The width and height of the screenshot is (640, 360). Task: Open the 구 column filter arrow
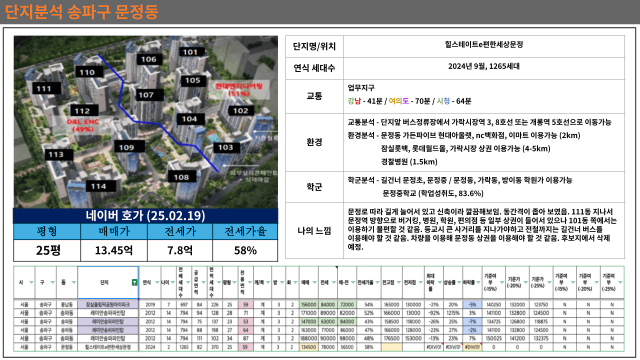pos(52,282)
